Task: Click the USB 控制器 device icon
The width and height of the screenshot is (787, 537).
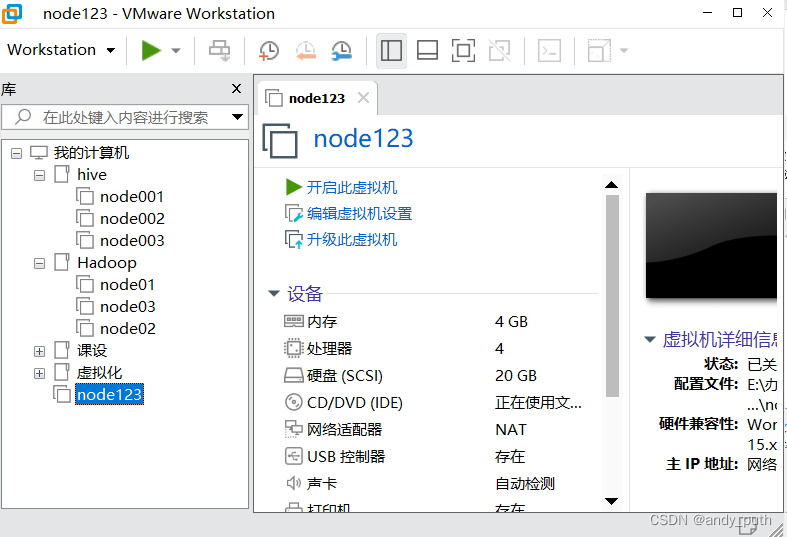Action: [x=294, y=457]
